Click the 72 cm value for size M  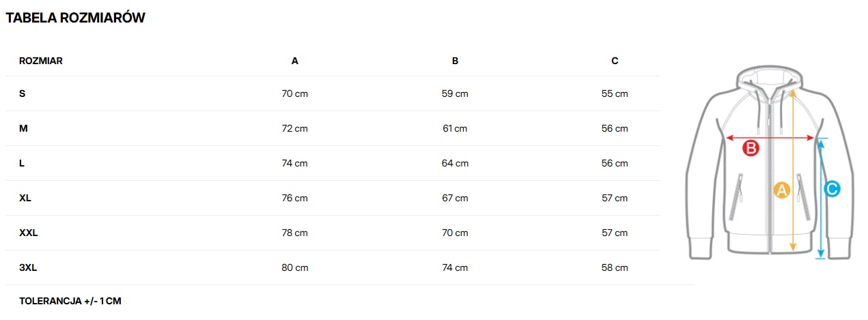[x=295, y=128]
